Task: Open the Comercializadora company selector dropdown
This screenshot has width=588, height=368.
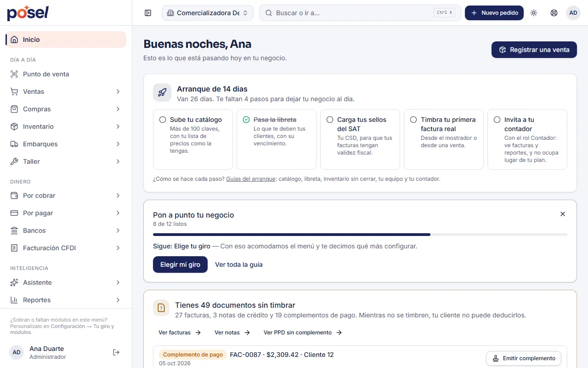Action: 208,13
